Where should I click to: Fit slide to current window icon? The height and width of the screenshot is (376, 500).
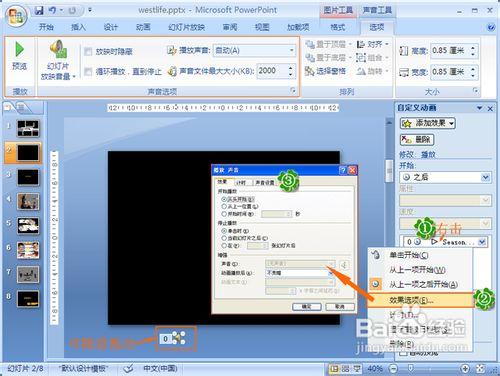pos(480,369)
